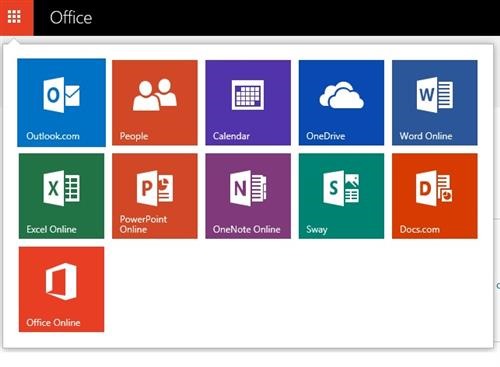The height and width of the screenshot is (367, 500).
Task: Open the Docs.com tile
Action: pos(435,196)
